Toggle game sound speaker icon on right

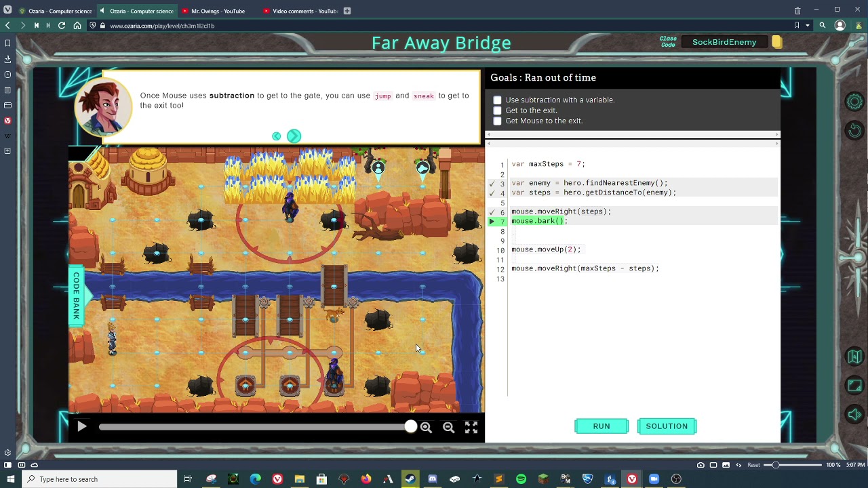(854, 415)
